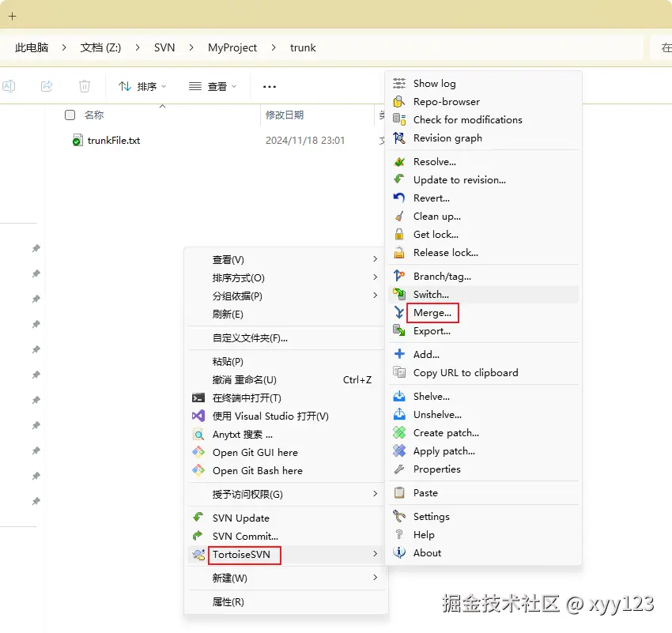This screenshot has width=672, height=633.
Task: Expand the 查看(V) submenu
Action: (x=285, y=259)
